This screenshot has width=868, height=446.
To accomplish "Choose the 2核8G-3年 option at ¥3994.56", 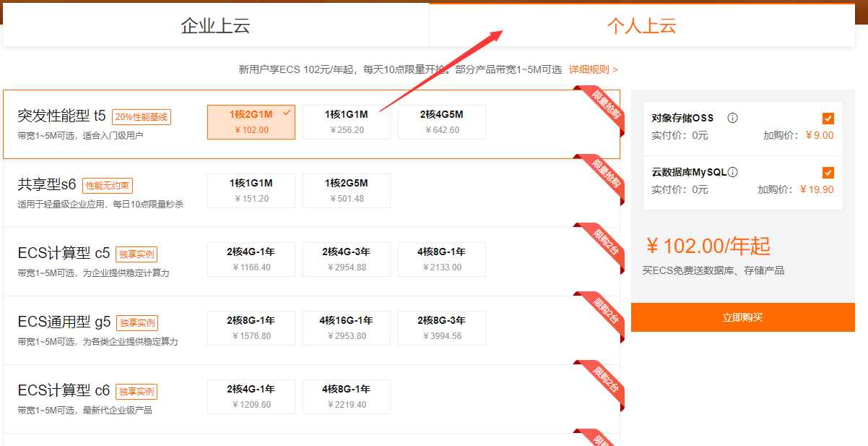I will [x=442, y=328].
